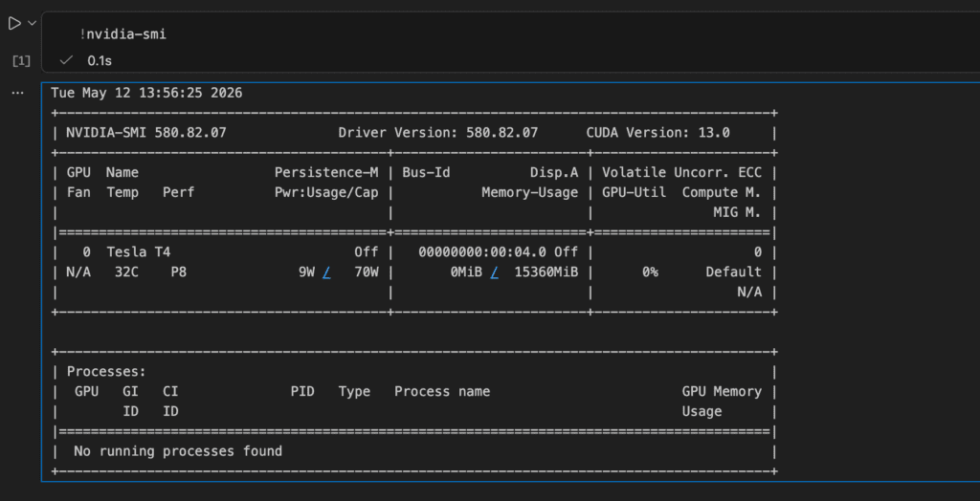Click the Compute M. header

(x=722, y=192)
